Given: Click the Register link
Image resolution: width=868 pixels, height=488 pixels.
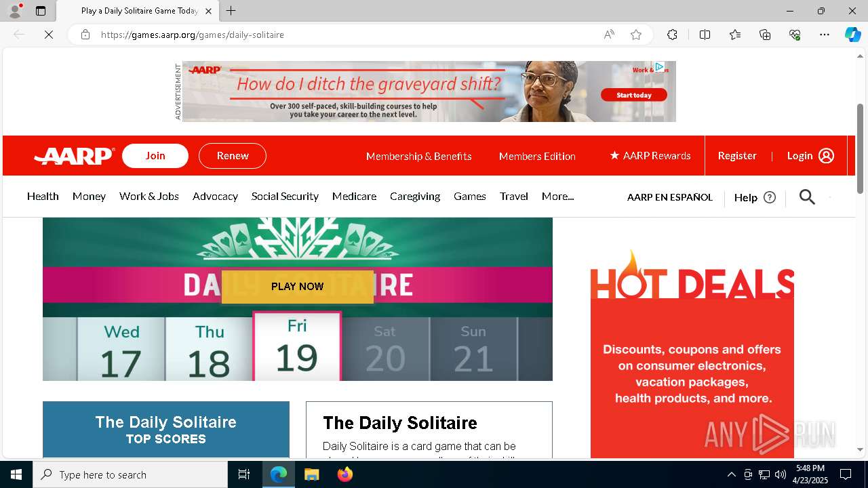Looking at the screenshot, I should (737, 156).
